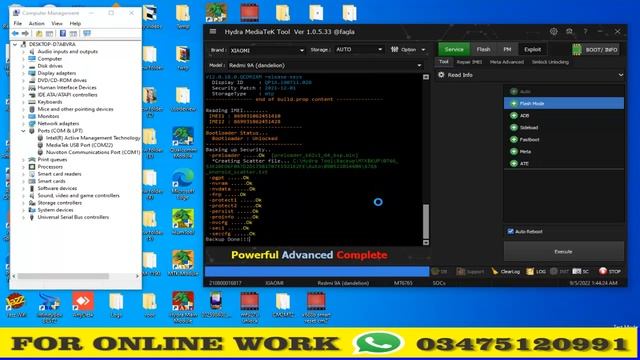
Task: Open the Storage AUTO dropdown
Action: tap(359, 49)
